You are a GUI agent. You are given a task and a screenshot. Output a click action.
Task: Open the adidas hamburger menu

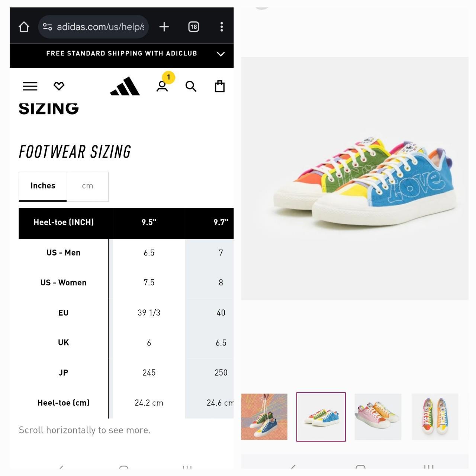point(30,86)
